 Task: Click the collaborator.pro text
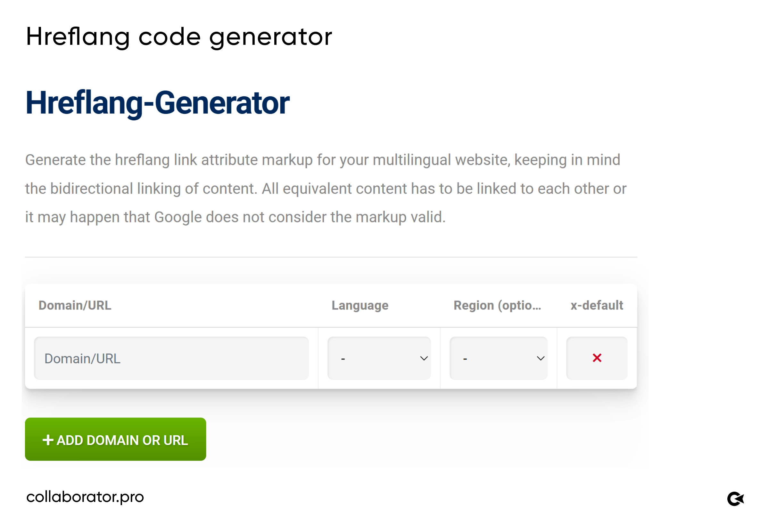click(85, 497)
